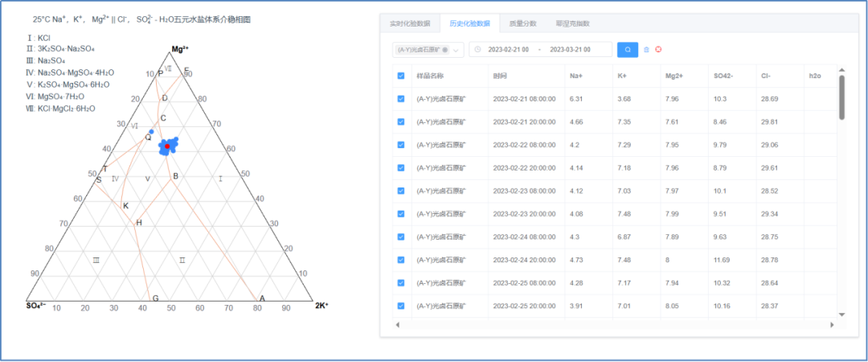Uncheck row 2023-02-24 08:00:00
868x362 pixels.
tap(401, 237)
